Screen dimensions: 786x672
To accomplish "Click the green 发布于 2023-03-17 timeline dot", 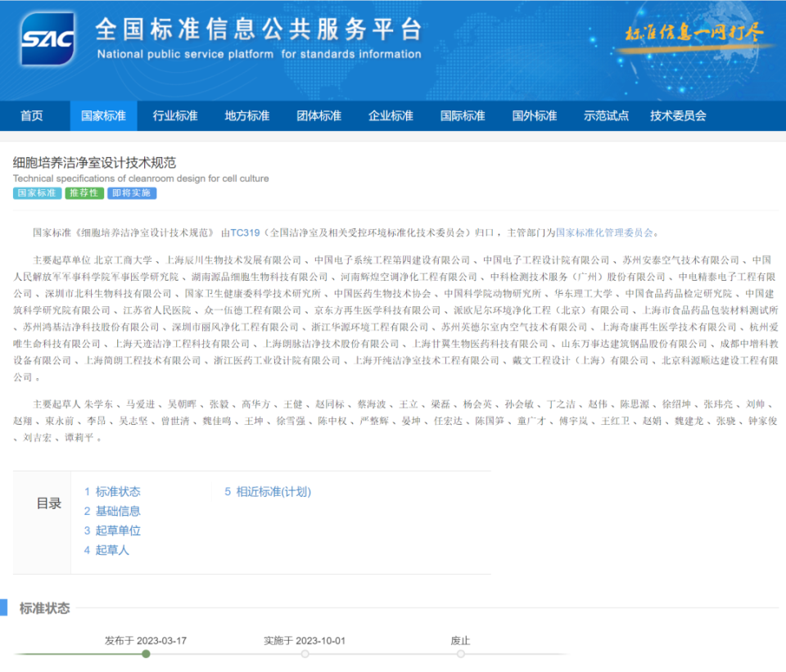I will tap(146, 654).
